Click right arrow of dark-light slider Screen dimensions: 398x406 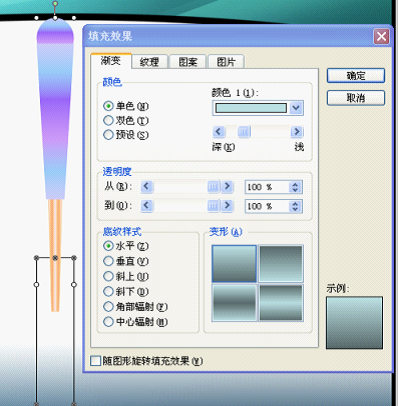pos(297,132)
